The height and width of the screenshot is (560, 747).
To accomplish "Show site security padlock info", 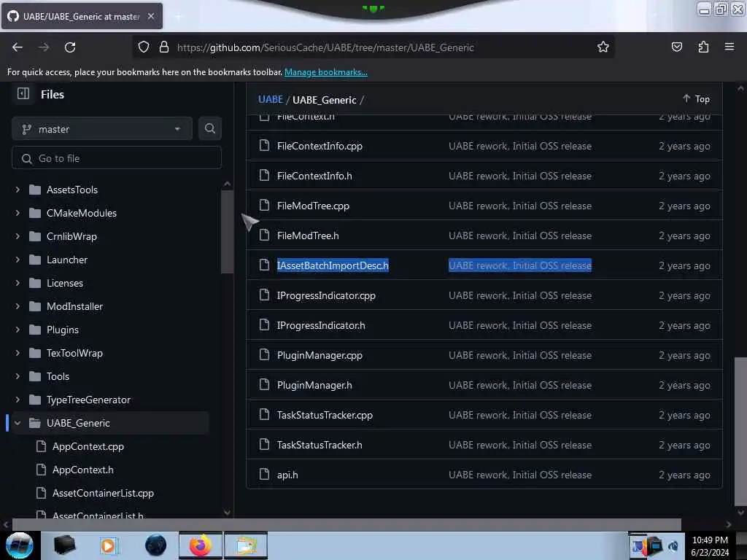I will pyautogui.click(x=164, y=47).
